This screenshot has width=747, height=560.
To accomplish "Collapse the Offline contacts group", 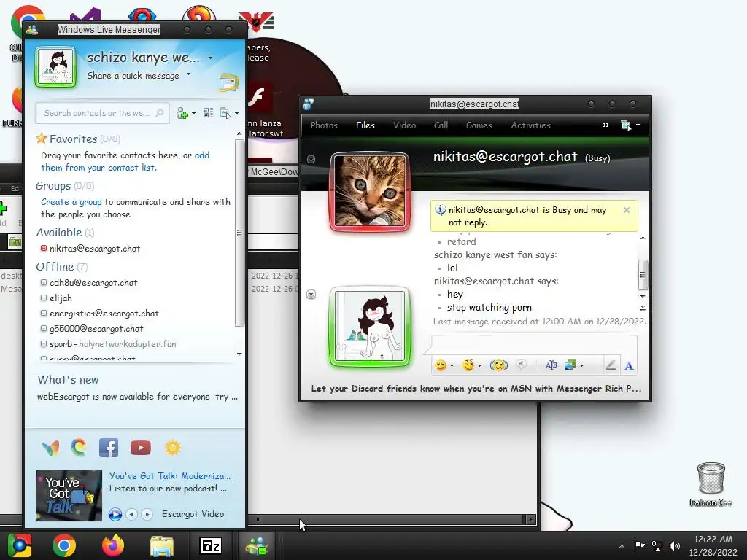I will pos(61,267).
